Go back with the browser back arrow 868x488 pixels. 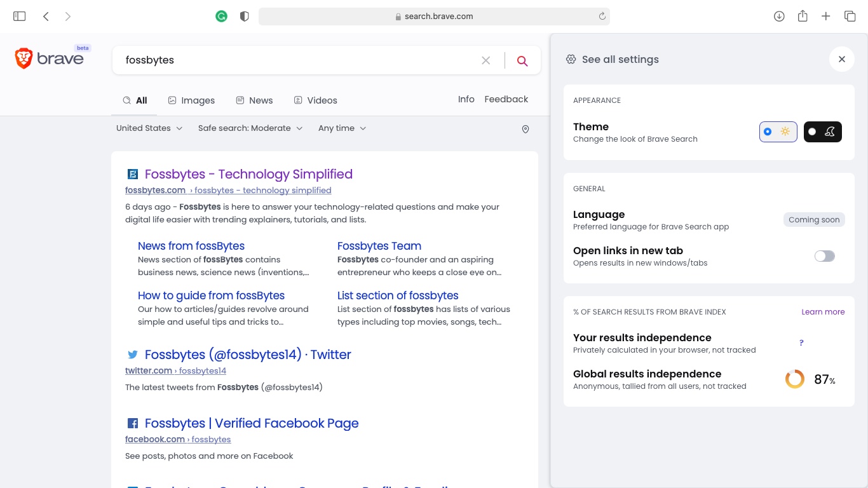point(46,17)
